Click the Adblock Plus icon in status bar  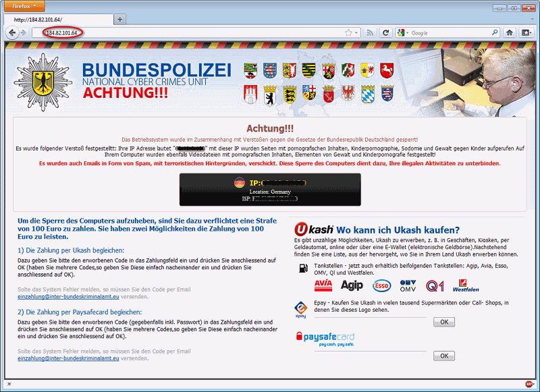[x=529, y=385]
